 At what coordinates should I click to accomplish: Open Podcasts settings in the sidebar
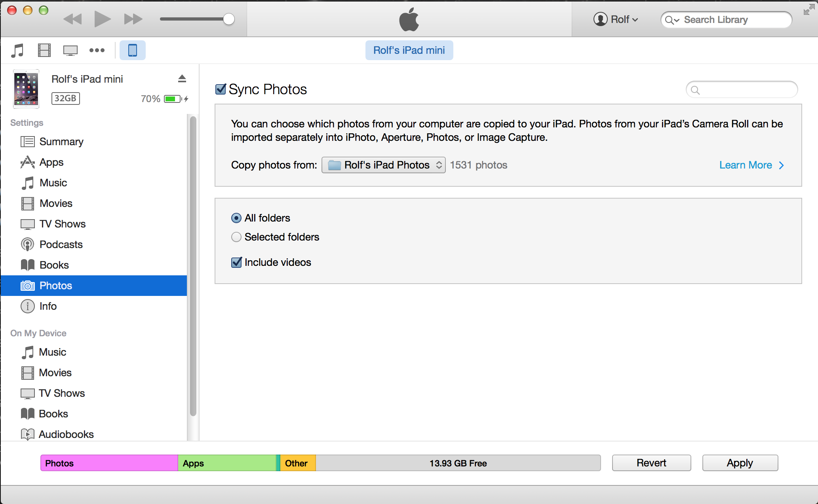pos(61,244)
